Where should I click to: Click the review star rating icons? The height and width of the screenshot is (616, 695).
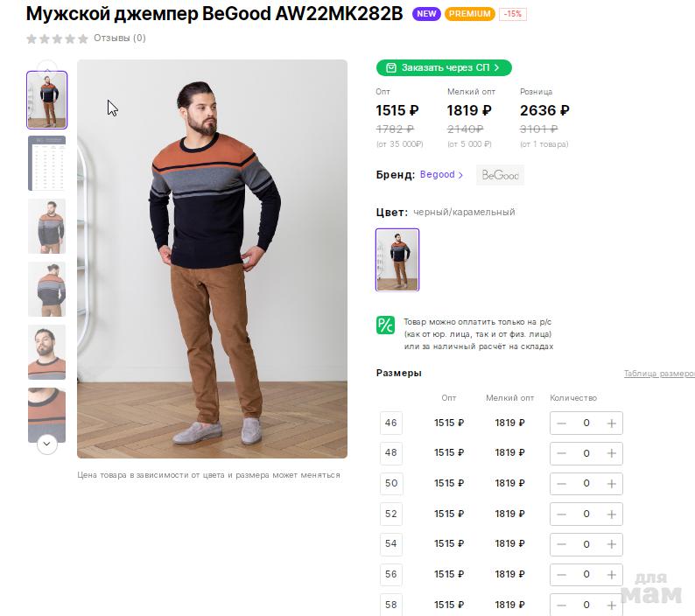(x=57, y=38)
